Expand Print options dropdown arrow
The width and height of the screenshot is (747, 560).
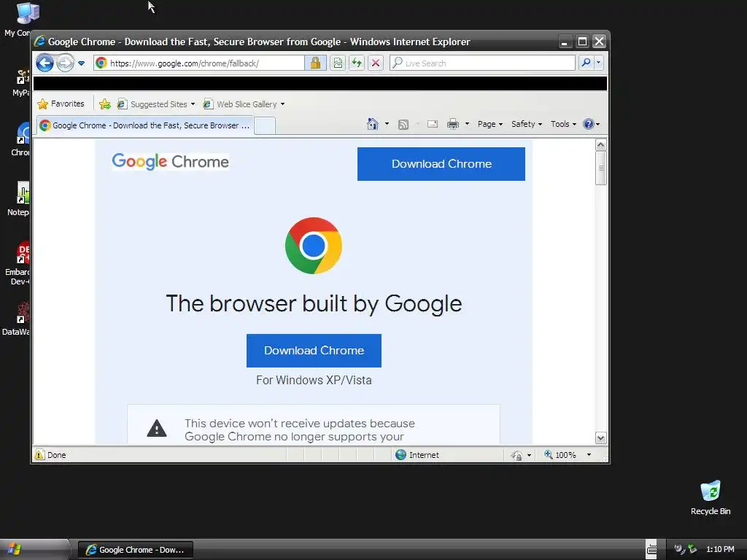click(x=468, y=124)
